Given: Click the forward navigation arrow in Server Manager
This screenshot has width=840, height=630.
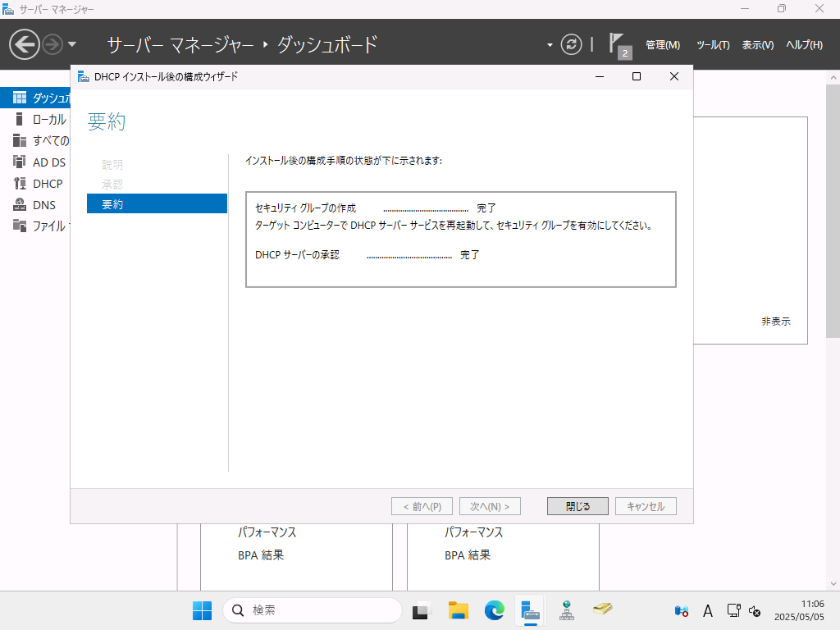Looking at the screenshot, I should tap(52, 44).
